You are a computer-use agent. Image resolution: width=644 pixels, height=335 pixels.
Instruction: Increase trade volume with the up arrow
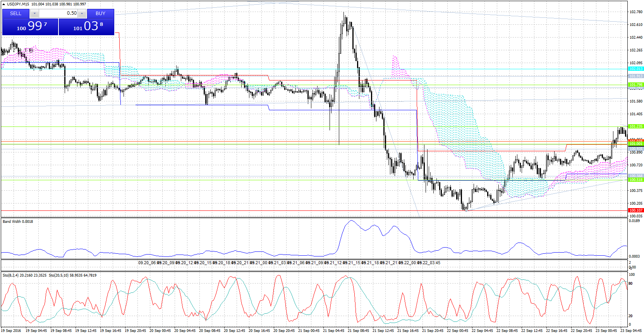[x=82, y=14]
